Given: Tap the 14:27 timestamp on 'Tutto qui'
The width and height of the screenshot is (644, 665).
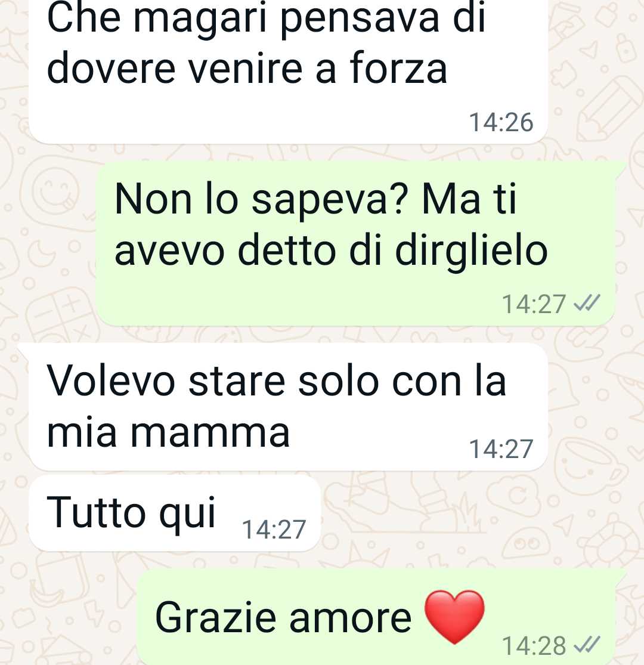Looking at the screenshot, I should pyautogui.click(x=274, y=530).
